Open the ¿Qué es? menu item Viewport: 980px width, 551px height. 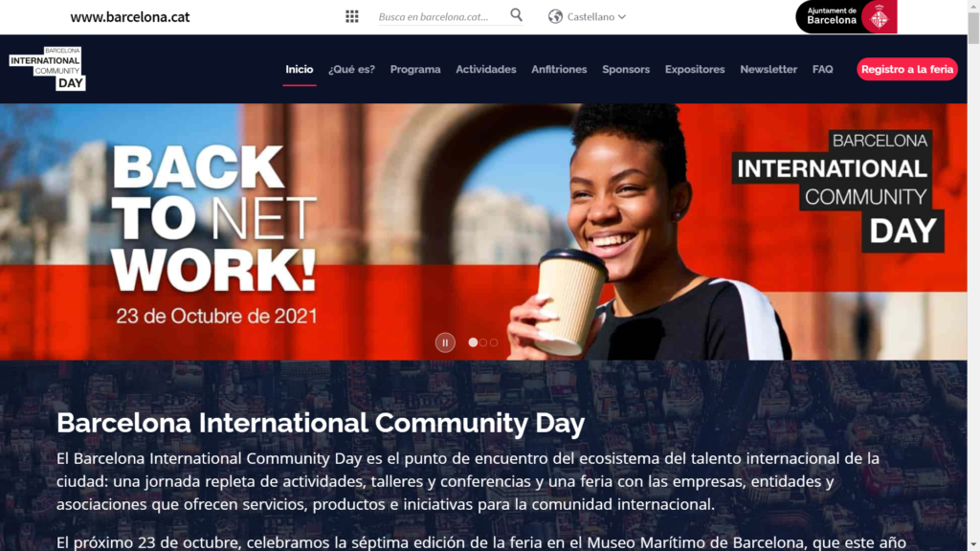tap(352, 69)
